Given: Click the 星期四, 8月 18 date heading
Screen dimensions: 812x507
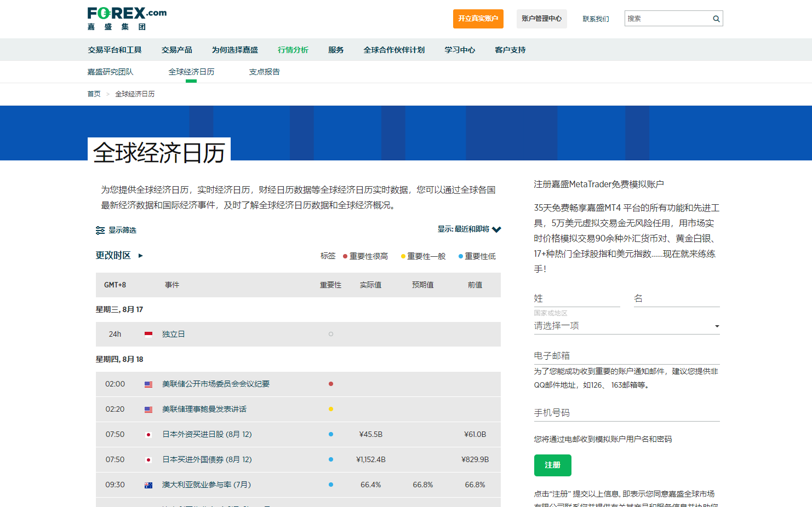Looking at the screenshot, I should pos(119,360).
